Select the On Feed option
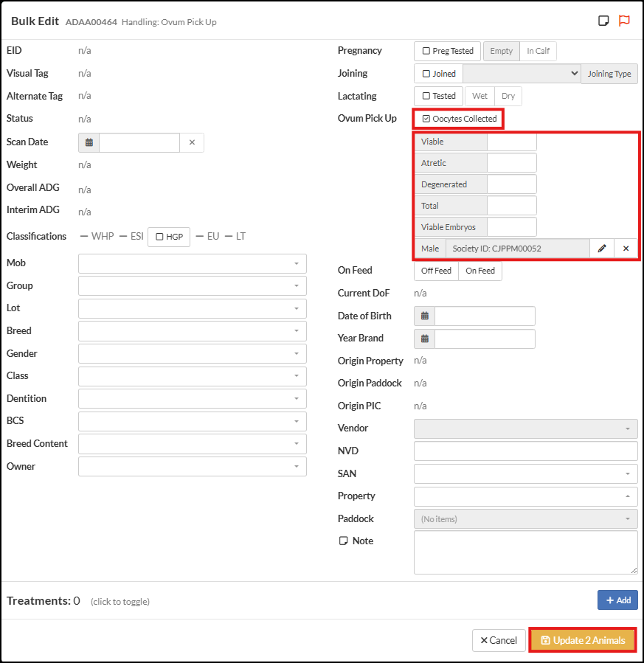 tap(480, 271)
